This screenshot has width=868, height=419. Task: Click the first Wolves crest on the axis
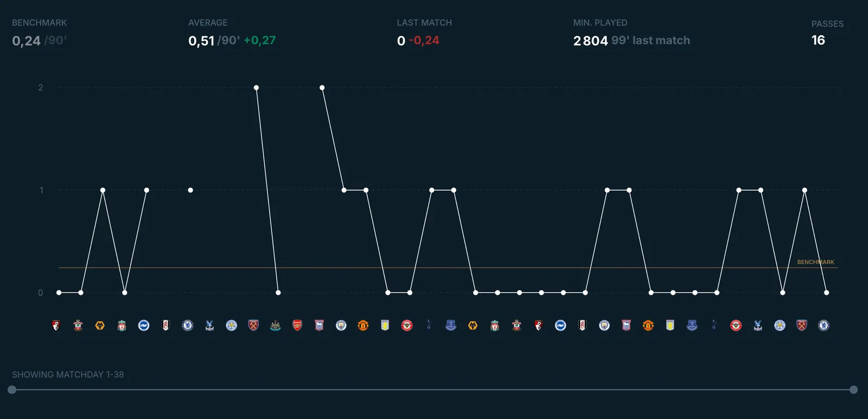click(100, 325)
